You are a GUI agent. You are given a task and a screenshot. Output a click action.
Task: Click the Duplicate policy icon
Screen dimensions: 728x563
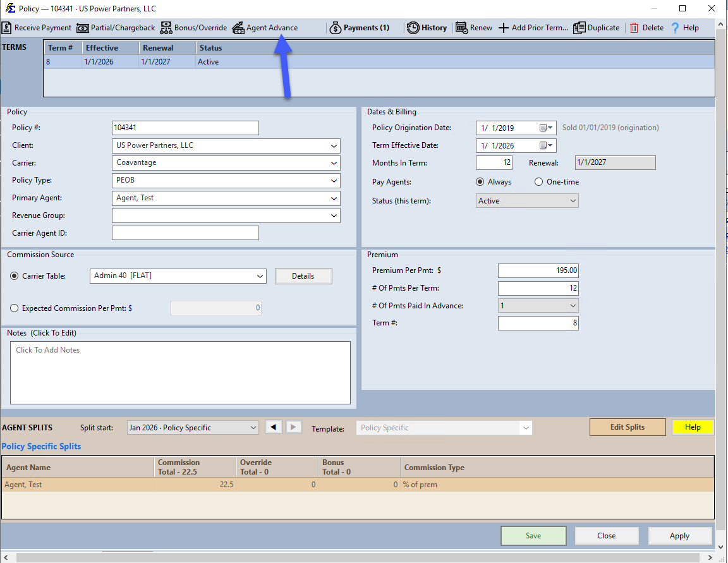579,28
